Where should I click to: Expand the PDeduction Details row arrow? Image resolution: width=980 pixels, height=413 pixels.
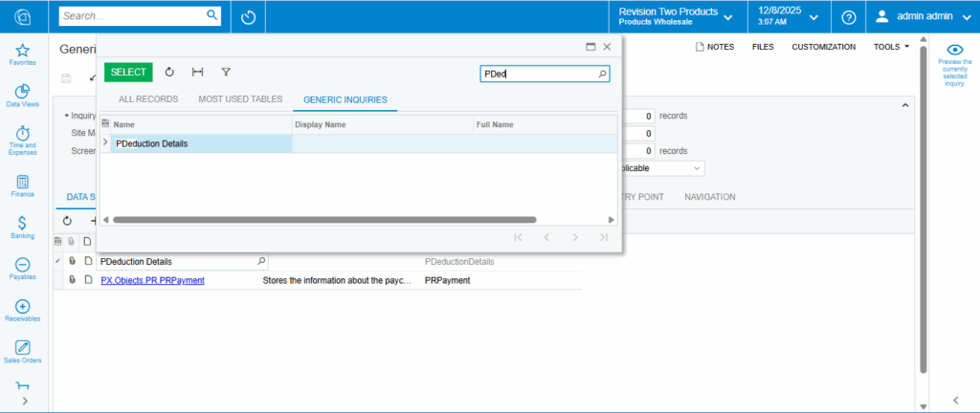105,143
